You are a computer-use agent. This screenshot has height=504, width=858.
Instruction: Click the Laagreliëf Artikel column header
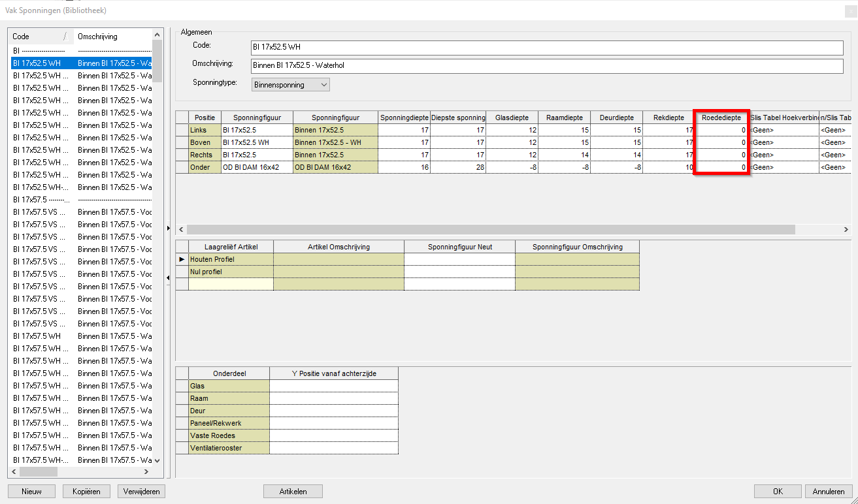tap(231, 247)
